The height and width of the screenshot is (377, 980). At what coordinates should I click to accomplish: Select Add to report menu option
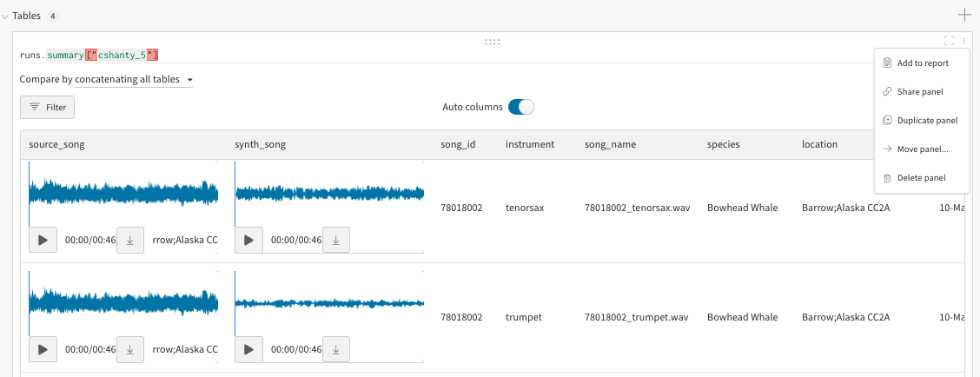point(922,63)
